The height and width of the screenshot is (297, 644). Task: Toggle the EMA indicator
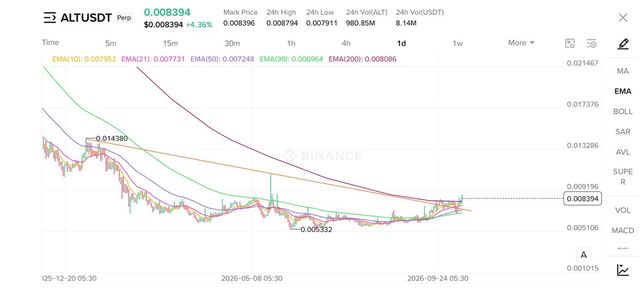[x=623, y=91]
